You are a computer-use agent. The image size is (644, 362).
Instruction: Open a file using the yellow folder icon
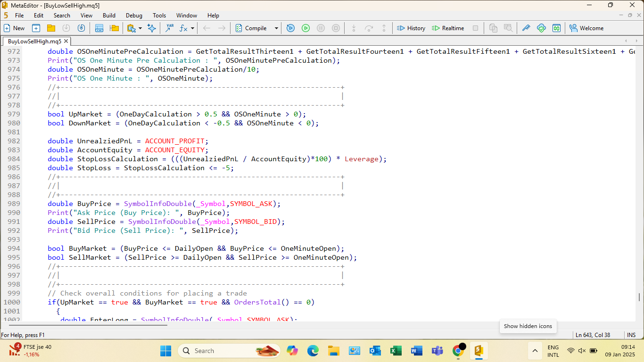tap(51, 28)
